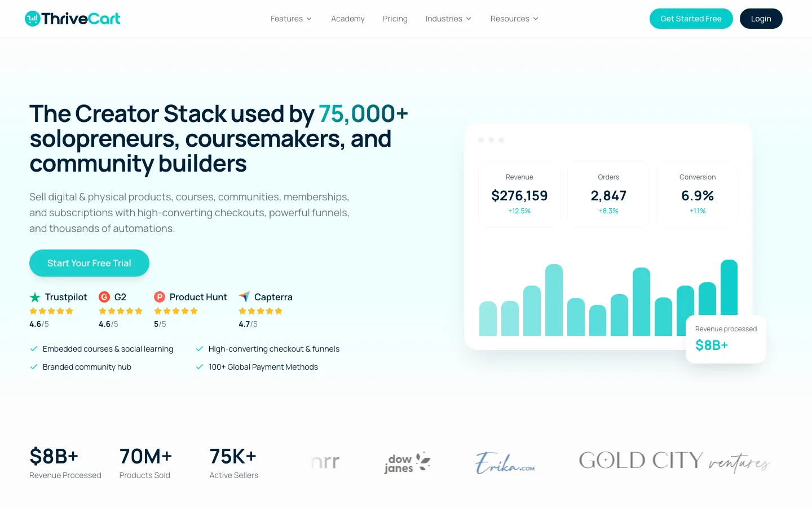Click the Trustpilot green star icon

35,297
